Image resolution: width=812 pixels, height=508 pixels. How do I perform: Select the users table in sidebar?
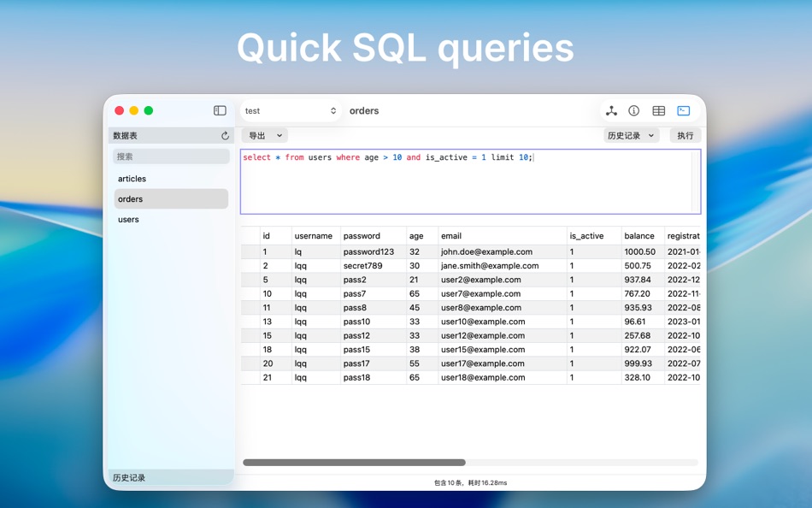click(128, 219)
